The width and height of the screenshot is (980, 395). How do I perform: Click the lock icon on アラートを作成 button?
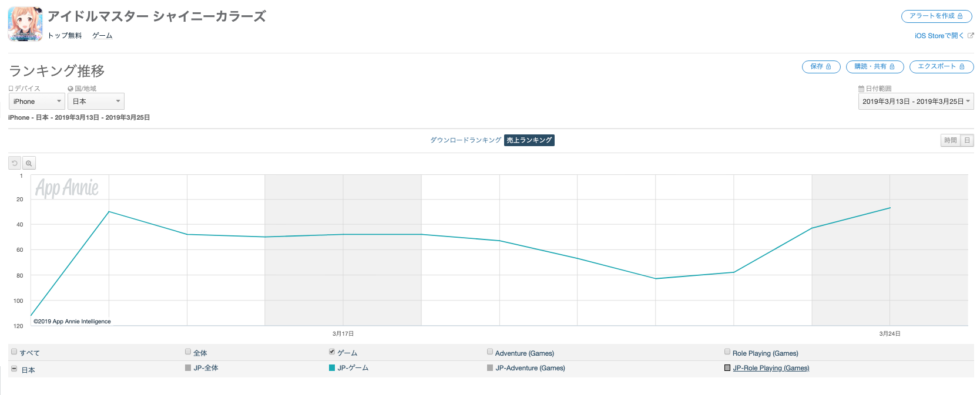pyautogui.click(x=960, y=16)
